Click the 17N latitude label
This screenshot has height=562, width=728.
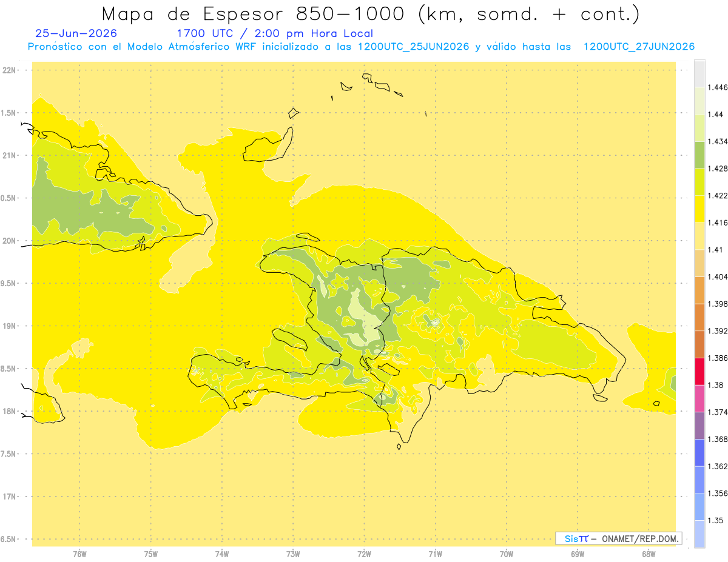[x=10, y=497]
